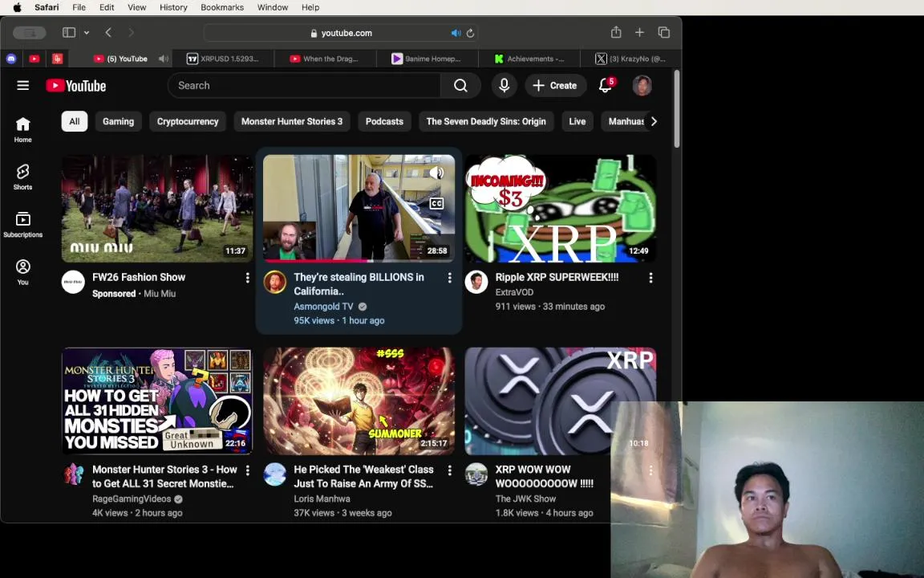Open Safari Share menu
Screen dimensions: 924x578
[x=616, y=32]
